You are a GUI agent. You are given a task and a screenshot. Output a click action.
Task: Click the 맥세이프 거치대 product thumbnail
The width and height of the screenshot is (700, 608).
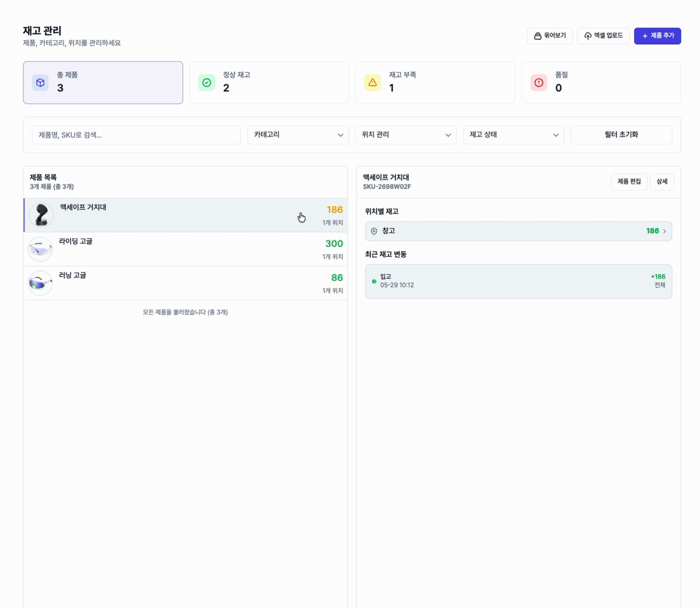pos(41,215)
